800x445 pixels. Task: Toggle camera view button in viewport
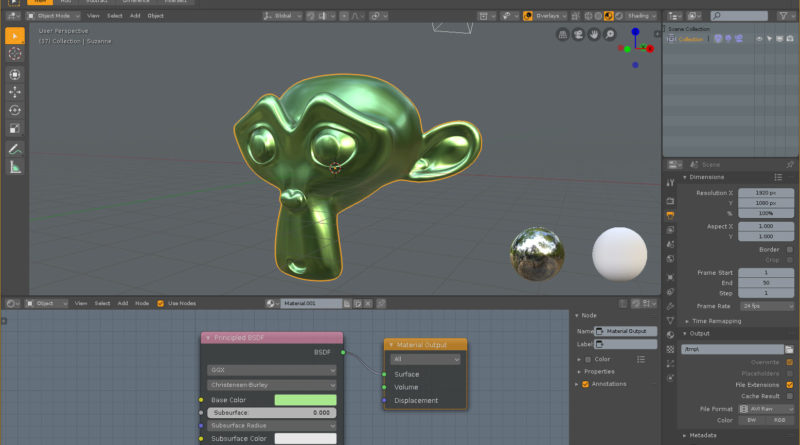(x=578, y=35)
